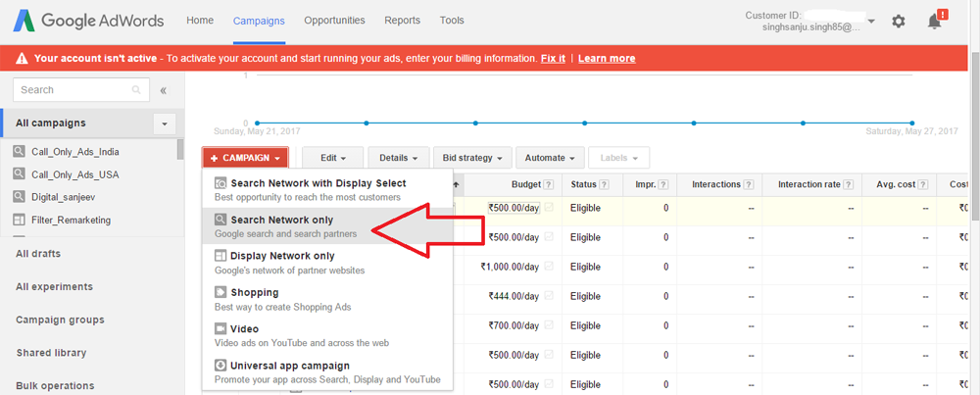The width and height of the screenshot is (980, 395).
Task: Open the Reports tab
Action: pos(403,21)
